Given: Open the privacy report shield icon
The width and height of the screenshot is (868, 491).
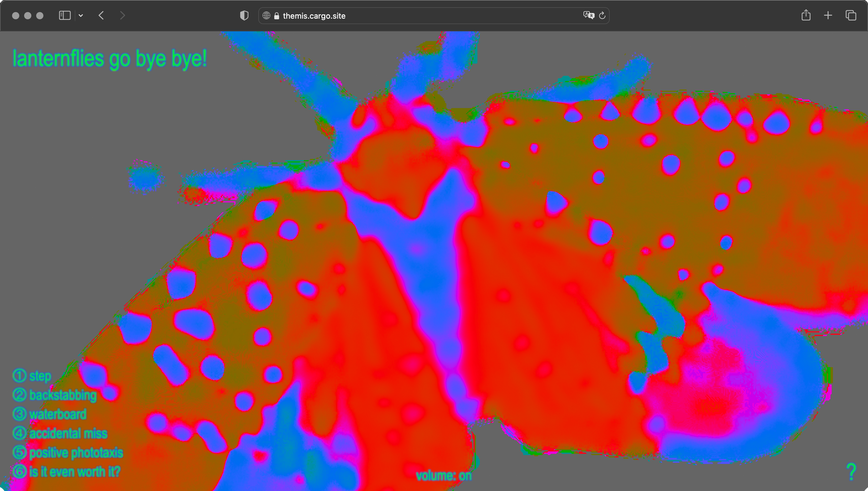Looking at the screenshot, I should click(x=244, y=15).
